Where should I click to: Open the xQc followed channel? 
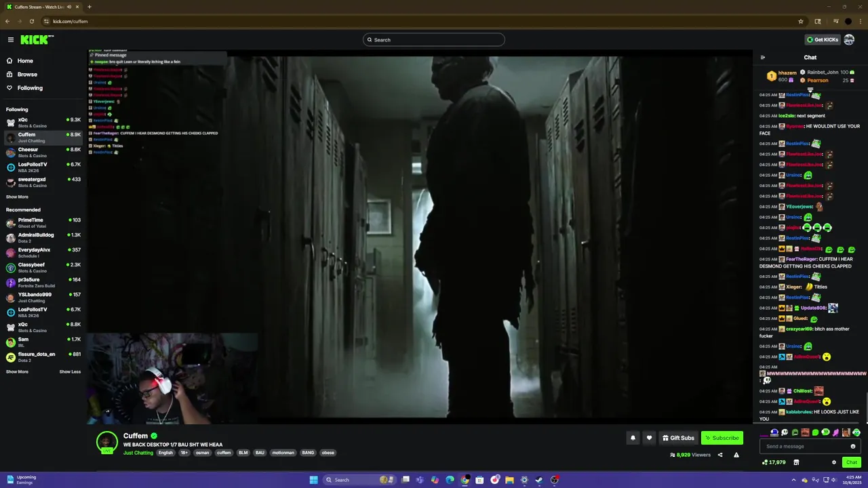click(43, 123)
